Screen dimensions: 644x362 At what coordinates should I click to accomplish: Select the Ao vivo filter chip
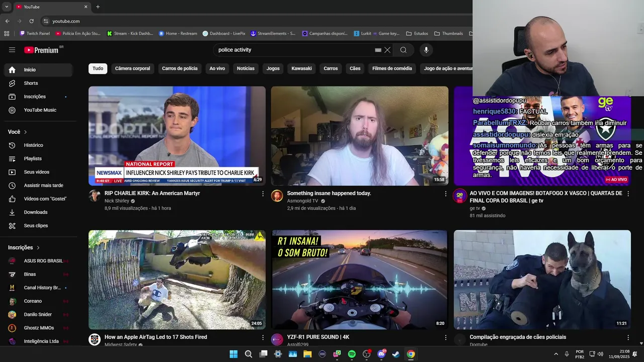217,68
